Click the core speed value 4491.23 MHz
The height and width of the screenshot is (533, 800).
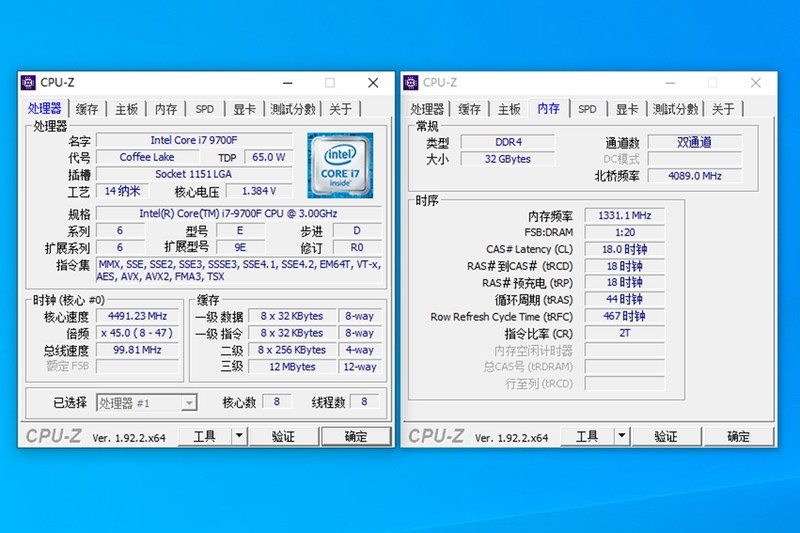pyautogui.click(x=137, y=316)
